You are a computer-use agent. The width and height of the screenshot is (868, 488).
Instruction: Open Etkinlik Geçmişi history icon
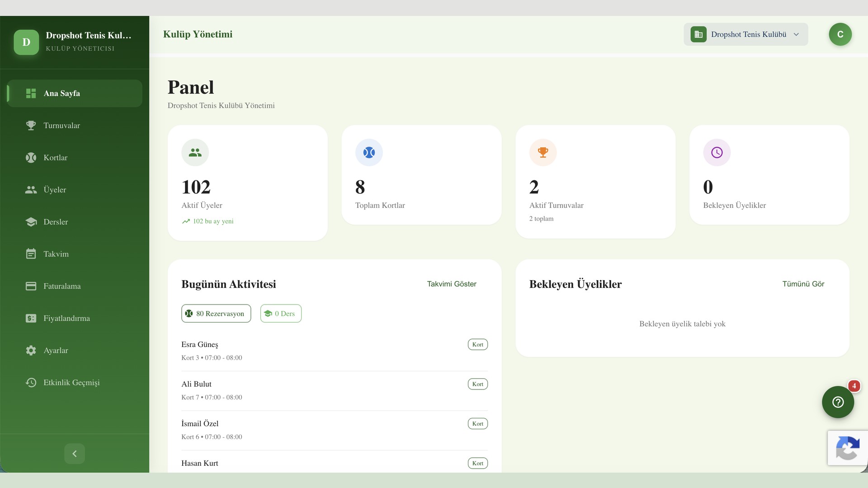(x=31, y=382)
